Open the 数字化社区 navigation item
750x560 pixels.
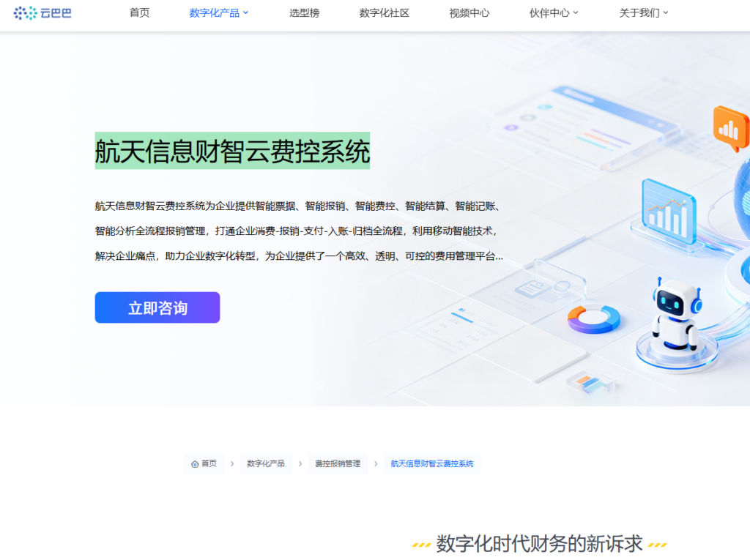tap(385, 12)
